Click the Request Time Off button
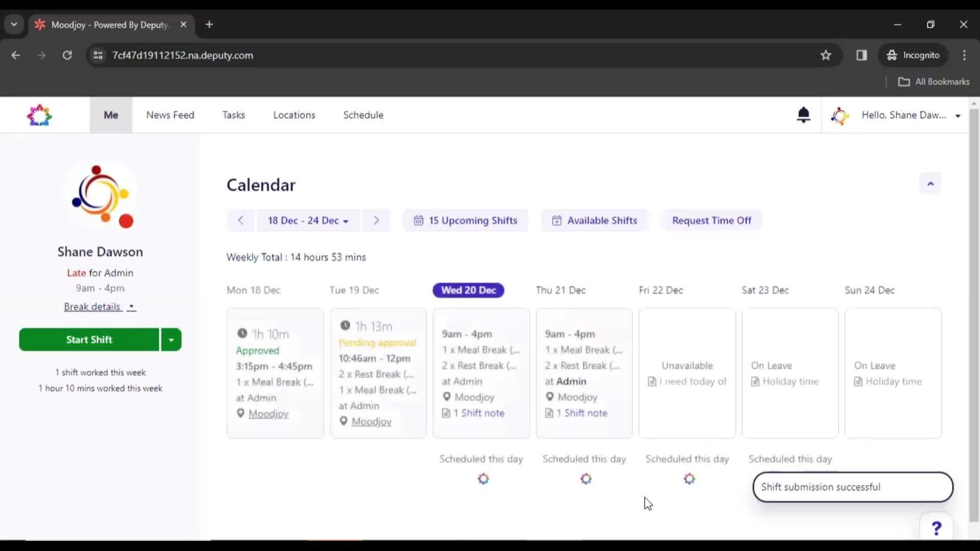This screenshot has height=551, width=980. 712,220
